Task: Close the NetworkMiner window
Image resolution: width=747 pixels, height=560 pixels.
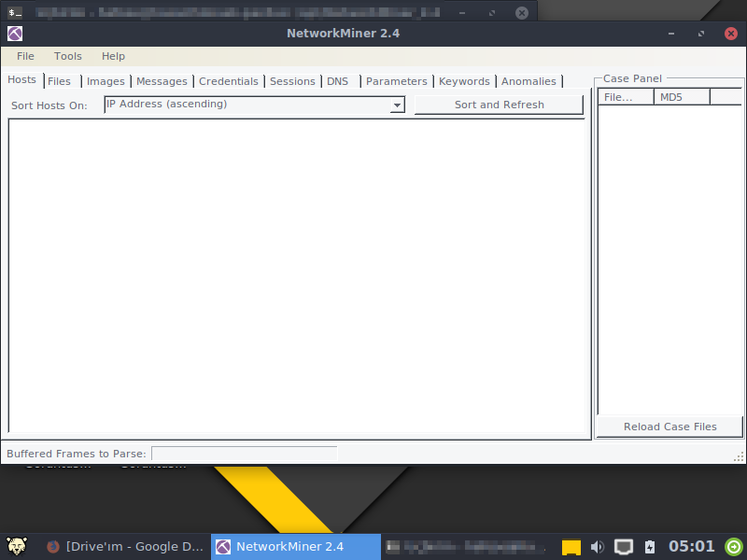Action: coord(731,34)
